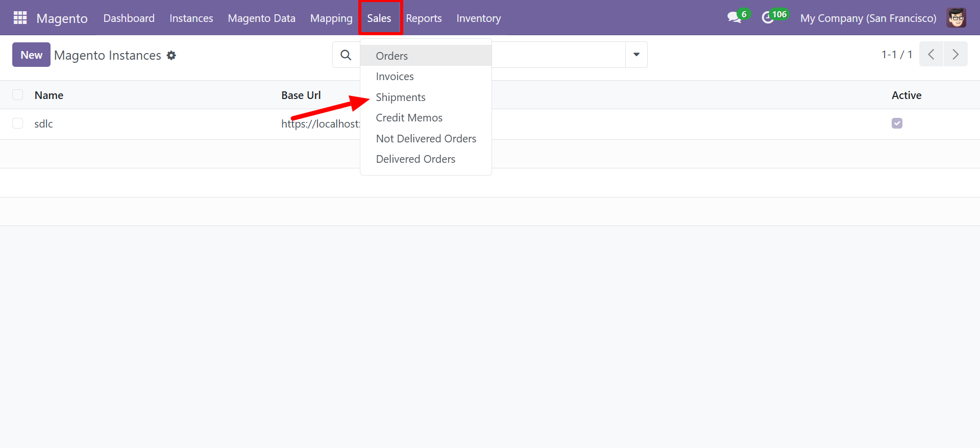Open the Mapping menu
The width and height of the screenshot is (980, 448).
[x=331, y=18]
